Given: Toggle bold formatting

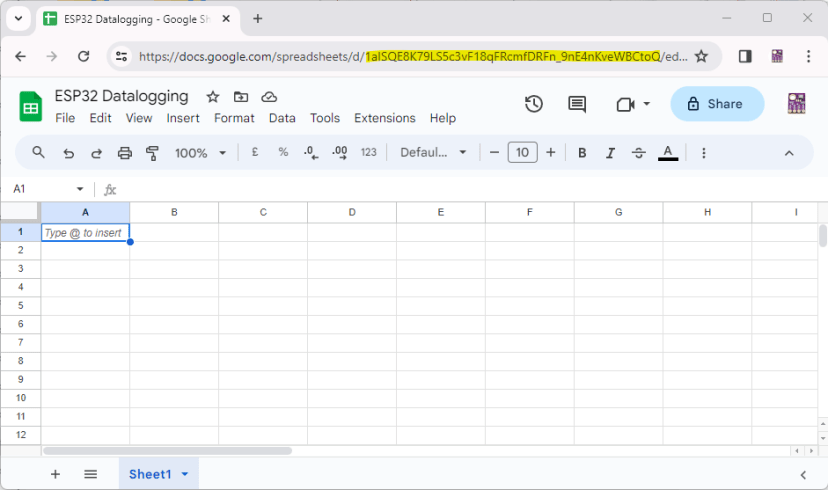Looking at the screenshot, I should [x=582, y=153].
